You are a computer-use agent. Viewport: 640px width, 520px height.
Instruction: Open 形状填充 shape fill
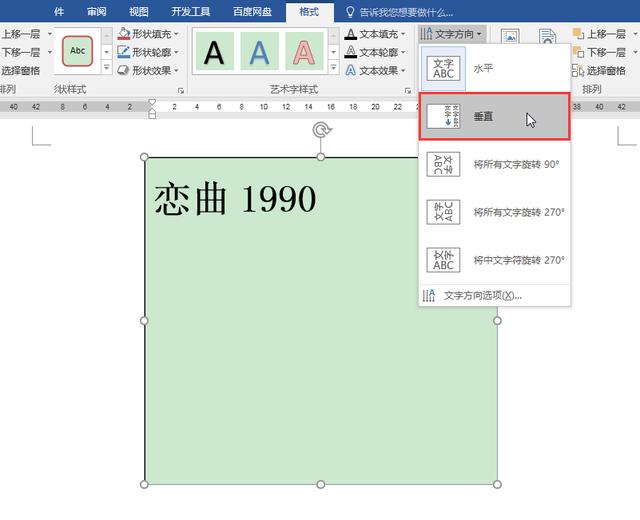click(144, 34)
